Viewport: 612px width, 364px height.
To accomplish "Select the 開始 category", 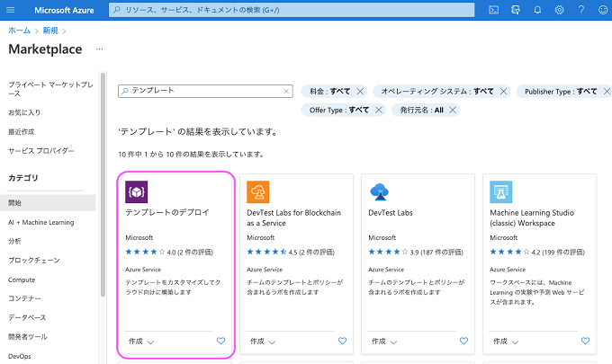I will [48, 202].
